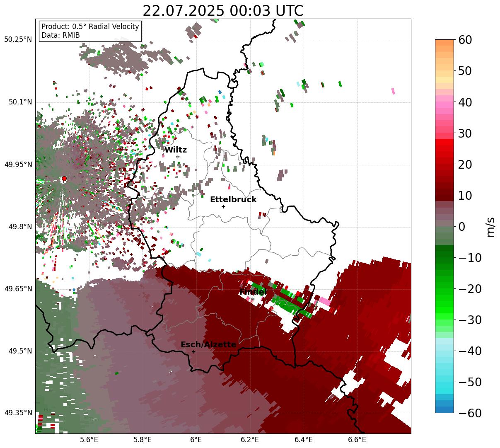Click the 6.4°E longitude tick label
500x448 pixels.
304,440
